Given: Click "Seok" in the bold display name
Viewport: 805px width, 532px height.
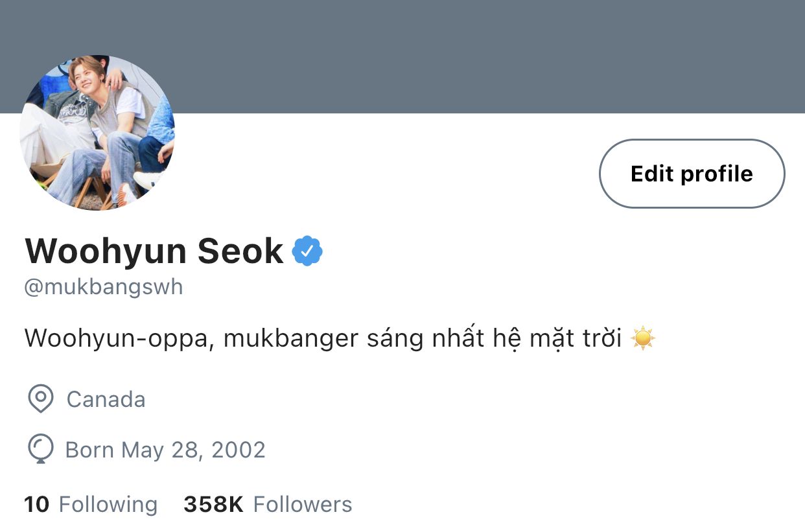Looking at the screenshot, I should click(240, 251).
